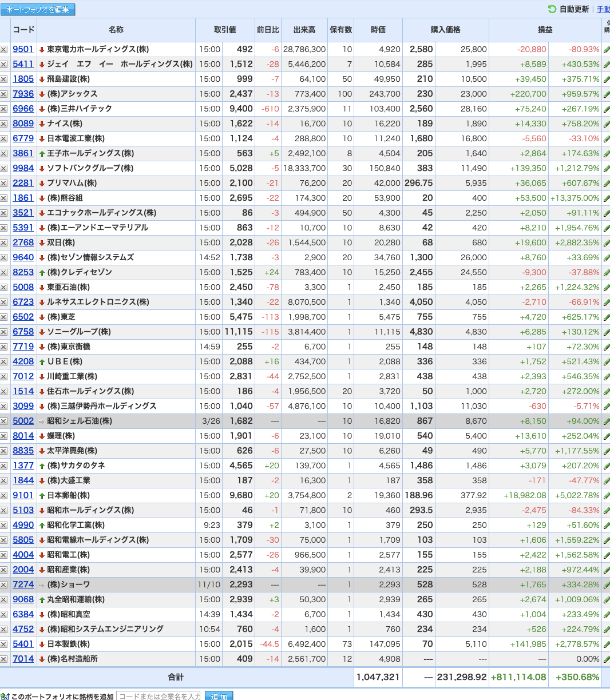
Task: Click the total purchase value 231,298.92
Action: pyautogui.click(x=462, y=677)
